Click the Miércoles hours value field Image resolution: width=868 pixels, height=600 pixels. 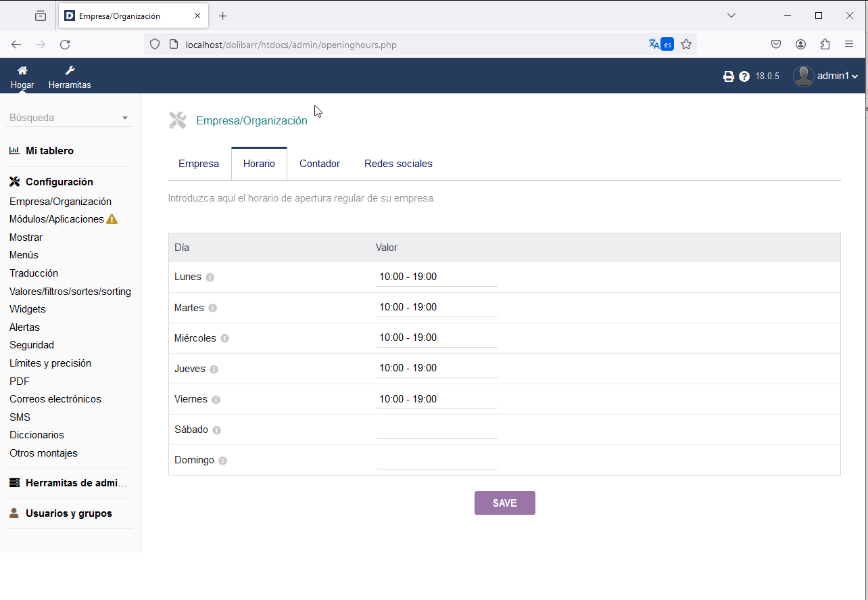(437, 338)
